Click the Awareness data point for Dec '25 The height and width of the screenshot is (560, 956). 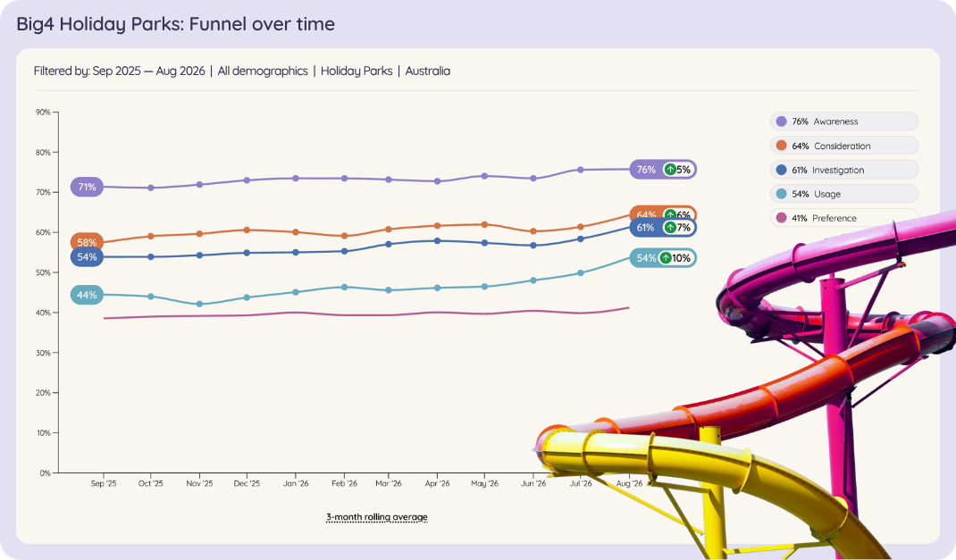(247, 180)
